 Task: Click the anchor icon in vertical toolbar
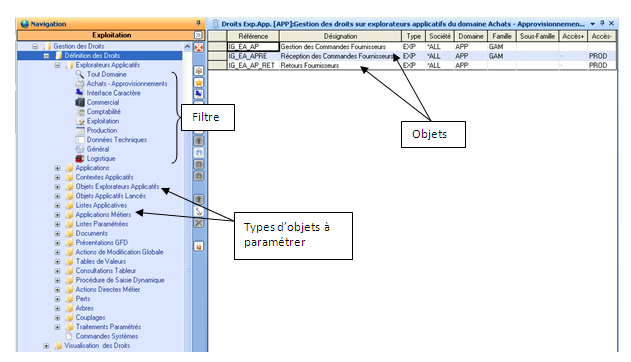tap(198, 211)
